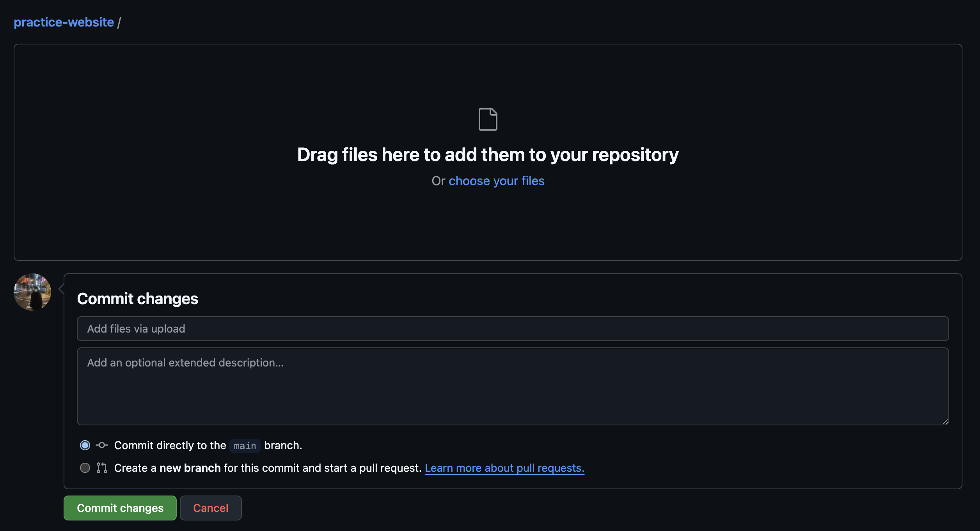
Task: Focus the 'Add files via upload' summary field
Action: pyautogui.click(x=513, y=329)
